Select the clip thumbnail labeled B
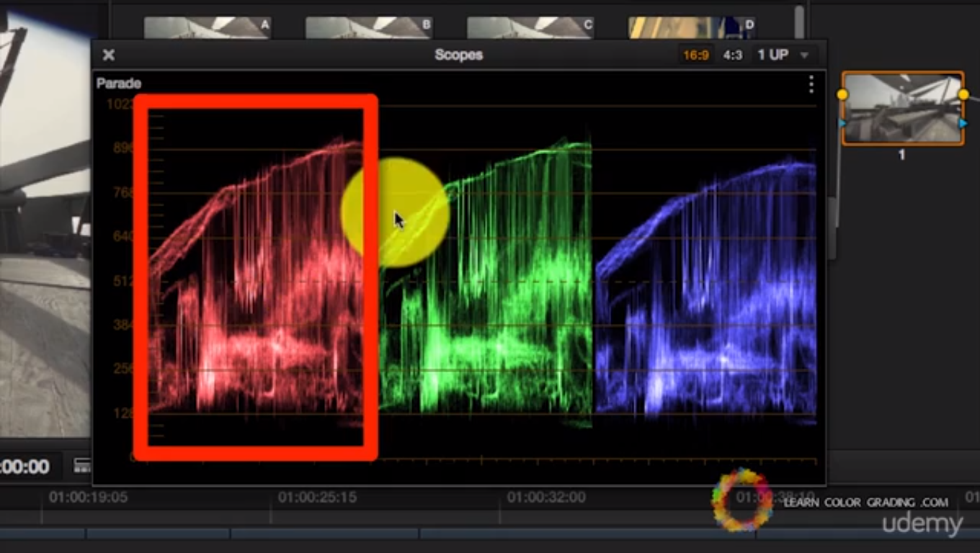Image resolution: width=980 pixels, height=553 pixels. tap(368, 27)
